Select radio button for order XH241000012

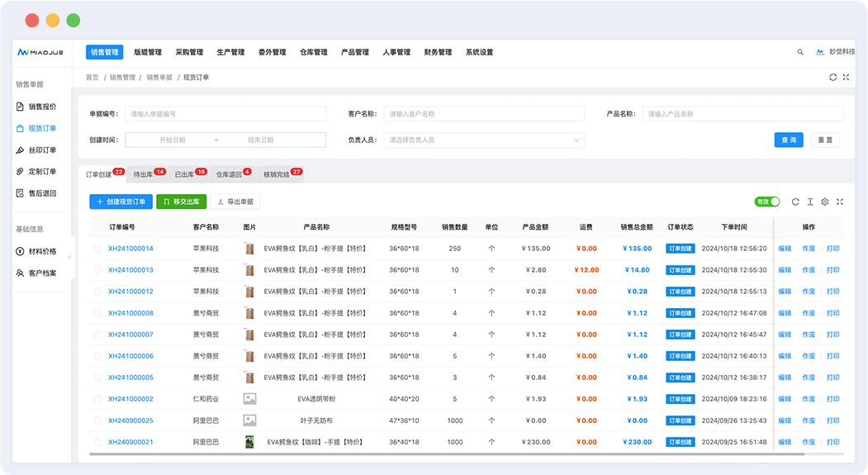(x=97, y=292)
